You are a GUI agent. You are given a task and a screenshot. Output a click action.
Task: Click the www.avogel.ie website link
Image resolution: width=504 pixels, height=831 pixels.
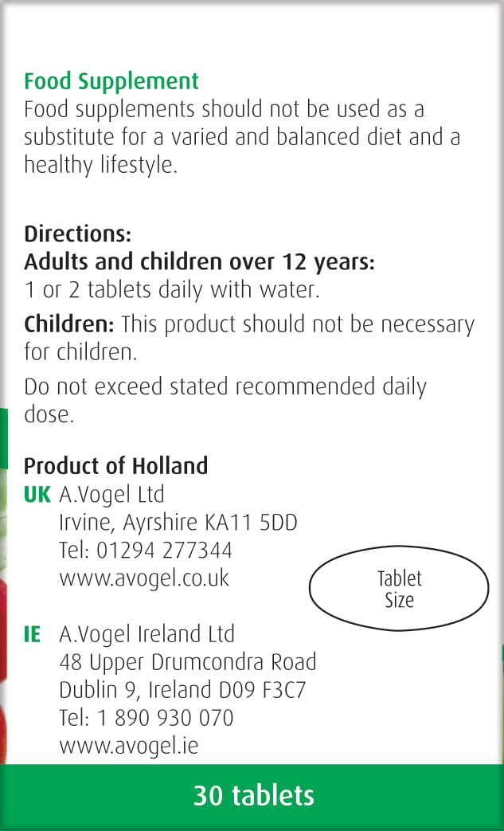(x=129, y=746)
